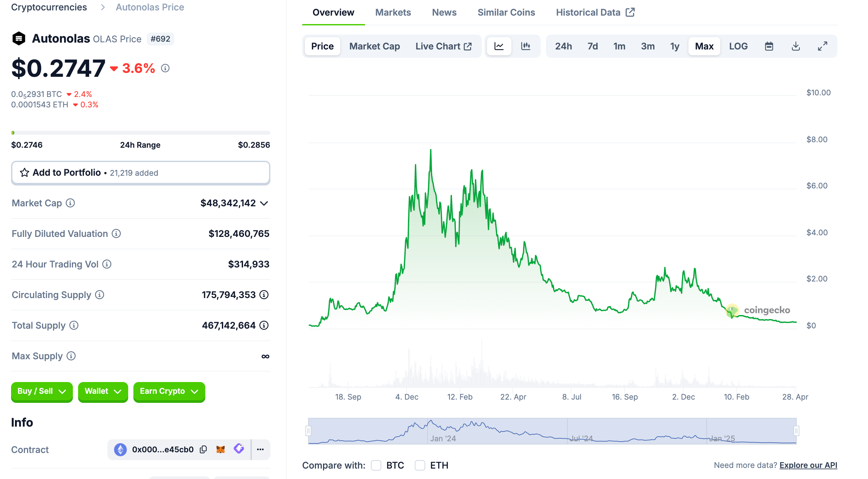
Task: Switch to the Markets tab
Action: click(x=393, y=12)
